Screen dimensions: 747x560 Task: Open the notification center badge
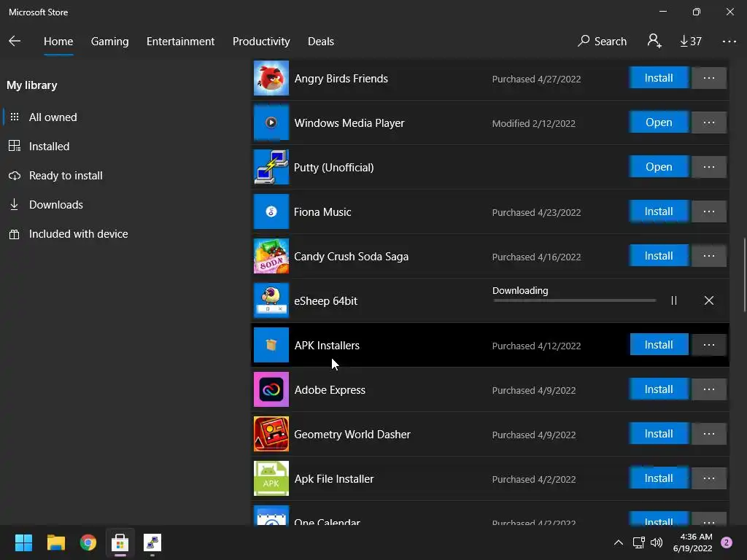(727, 542)
